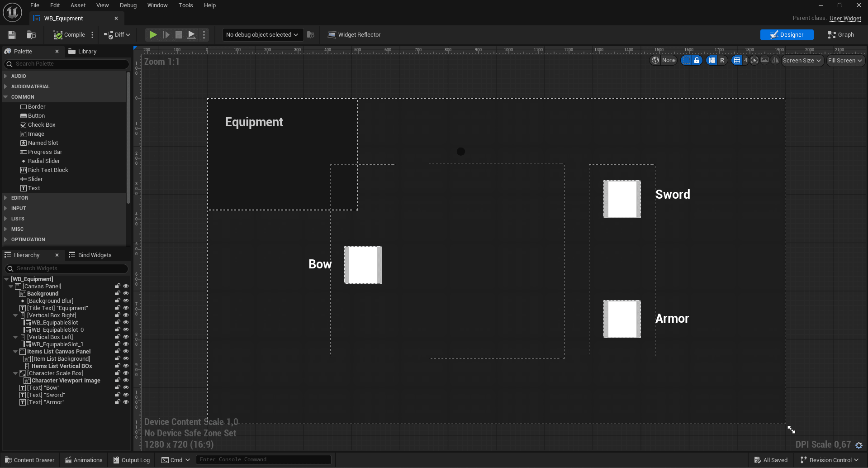Click the stop simulation button
The height and width of the screenshot is (468, 868).
tap(179, 35)
